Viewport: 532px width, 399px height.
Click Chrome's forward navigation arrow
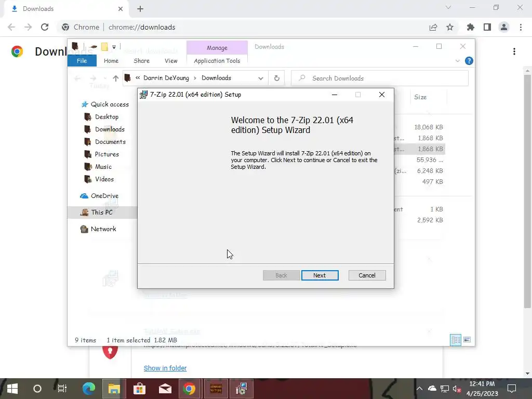(28, 27)
